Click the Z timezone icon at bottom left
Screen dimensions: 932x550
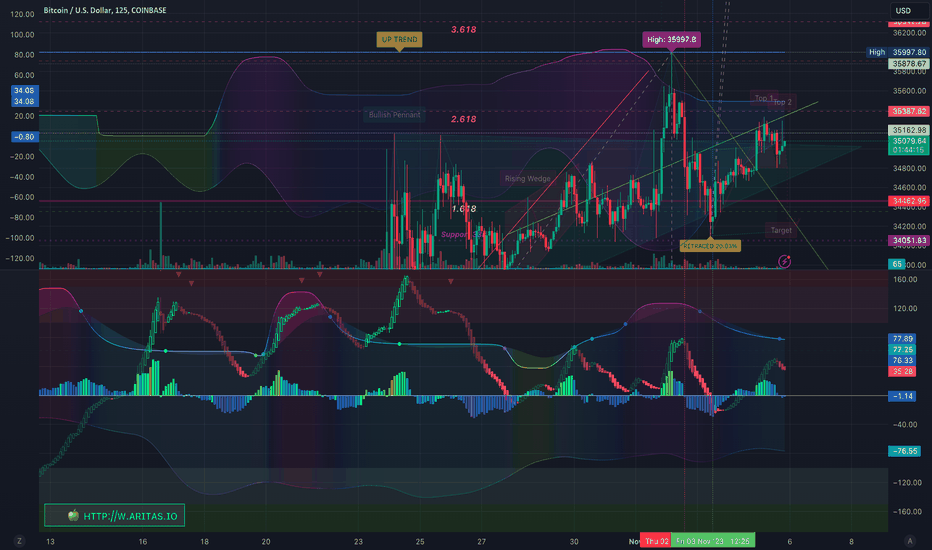tap(20, 541)
